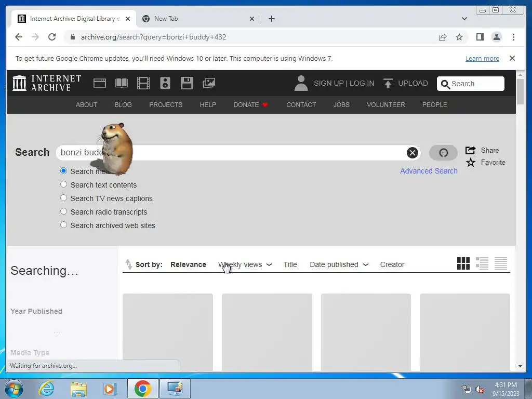The height and width of the screenshot is (399, 532).
Task: Open Windows Media Player from taskbar
Action: pyautogui.click(x=110, y=389)
